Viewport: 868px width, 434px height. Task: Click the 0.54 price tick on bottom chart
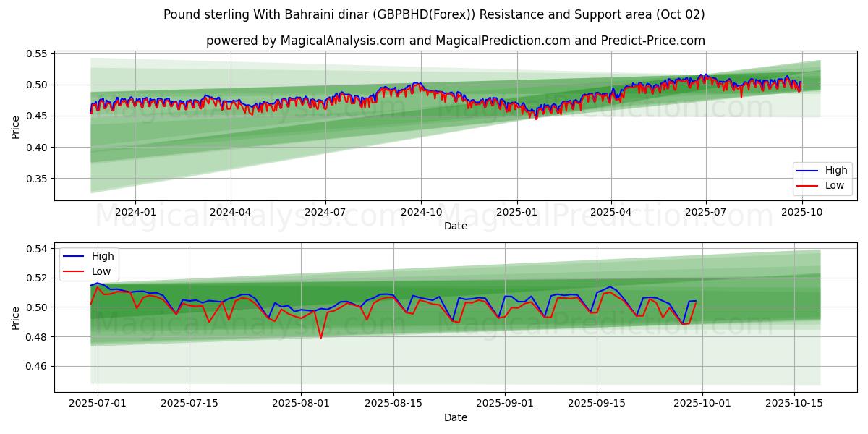point(36,249)
